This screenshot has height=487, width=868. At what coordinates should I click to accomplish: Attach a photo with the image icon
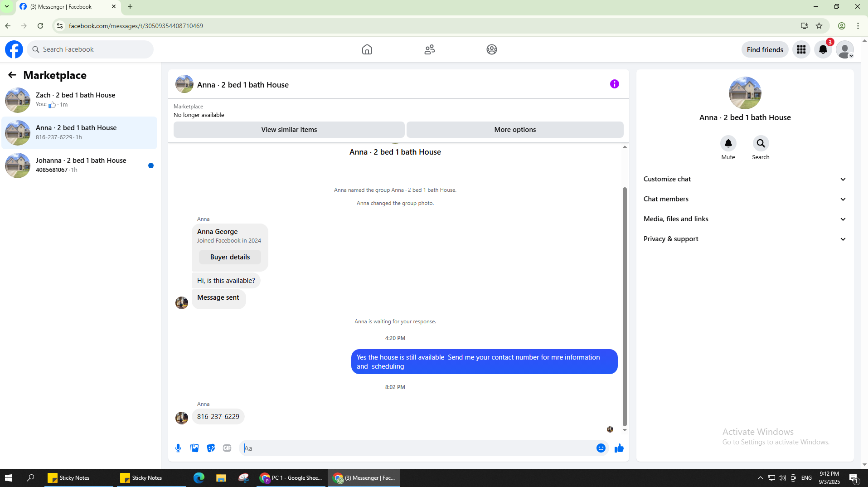(194, 448)
